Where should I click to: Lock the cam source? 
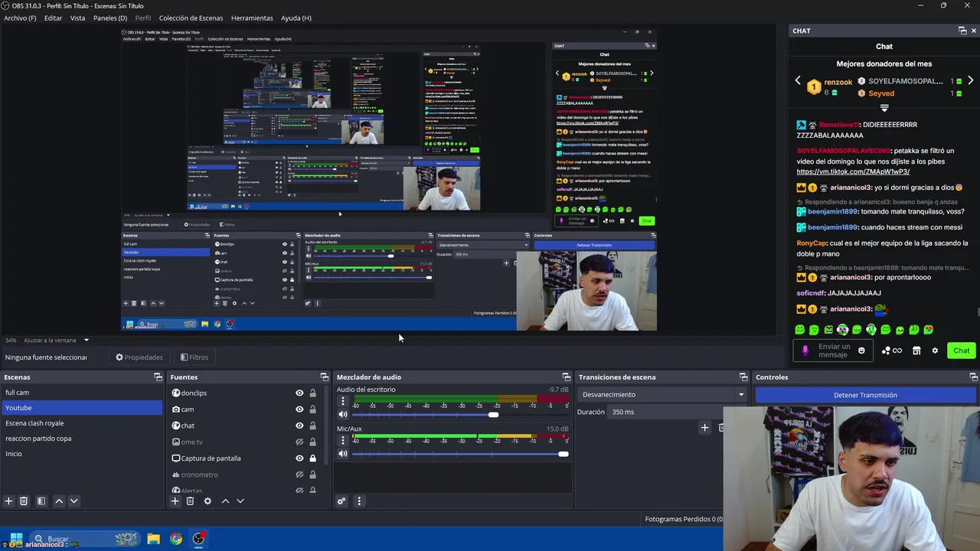tap(312, 409)
